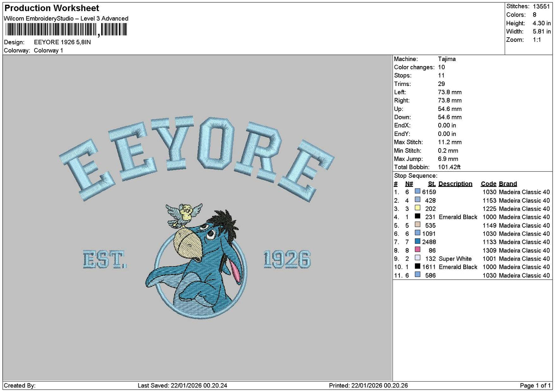This screenshot has width=555, height=392.
Task: Click the black swatch in stop row 10
Action: (417, 266)
